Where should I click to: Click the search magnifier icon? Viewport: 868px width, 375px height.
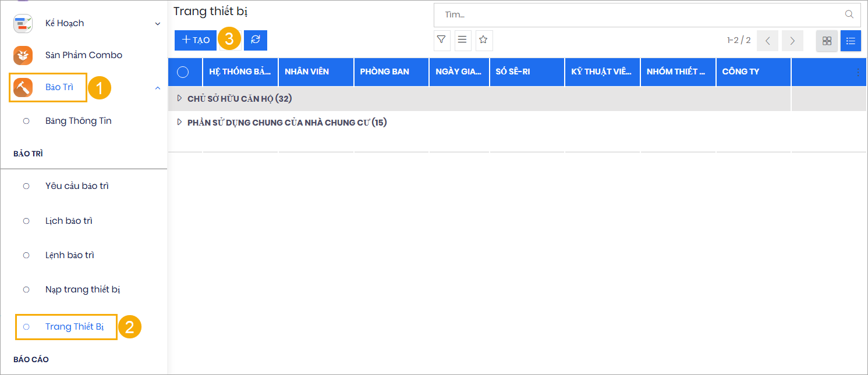click(849, 15)
